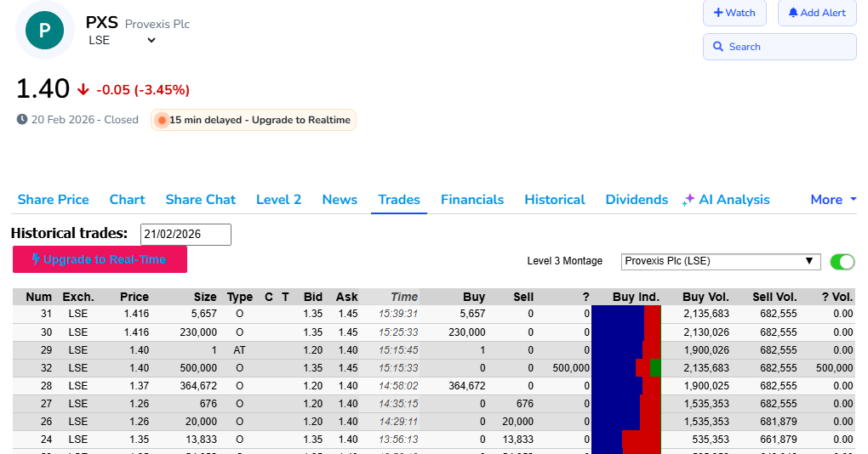Click the plus icon in Watch button

tap(718, 13)
